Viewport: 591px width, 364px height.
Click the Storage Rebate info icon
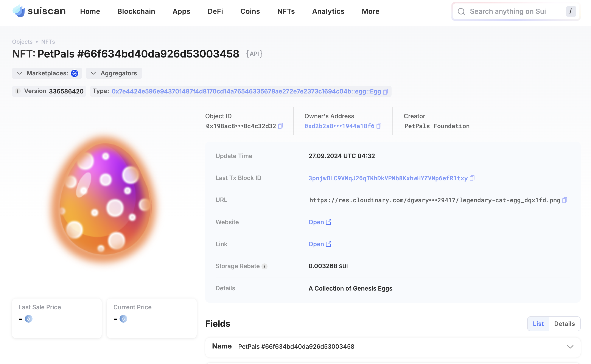tap(264, 266)
